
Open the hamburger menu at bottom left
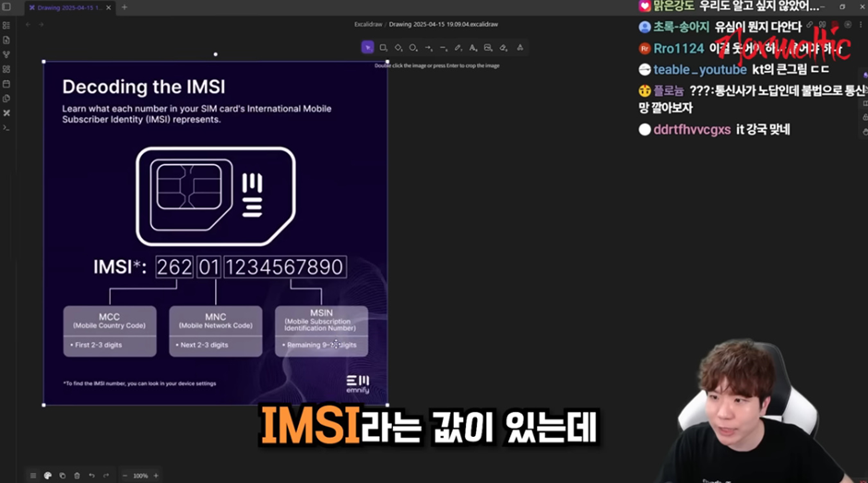pyautogui.click(x=33, y=476)
